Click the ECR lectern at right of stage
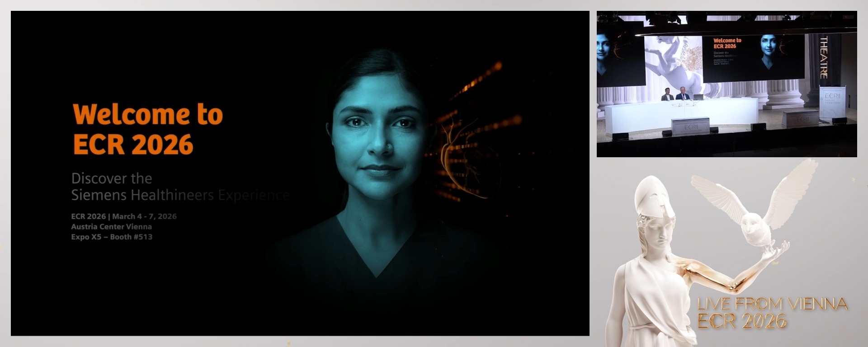Screen dimensions: 868x347 (x=832, y=103)
